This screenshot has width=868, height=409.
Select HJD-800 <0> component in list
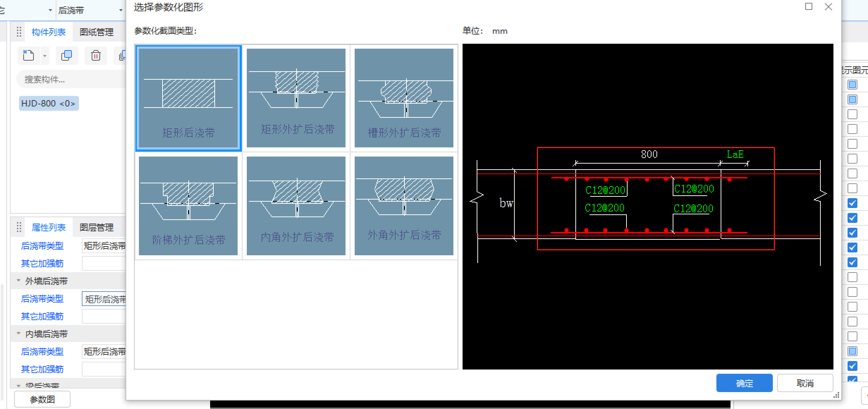tap(49, 103)
